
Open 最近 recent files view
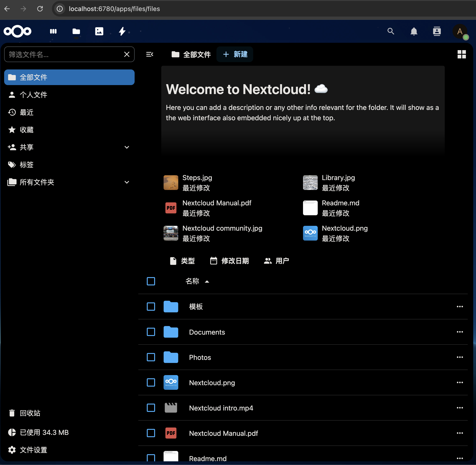pos(69,112)
